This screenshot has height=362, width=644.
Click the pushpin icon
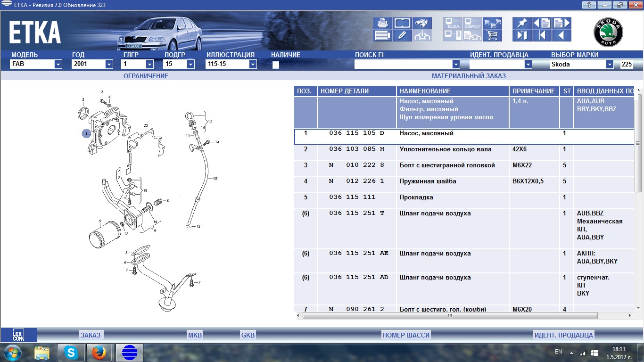pos(522,23)
